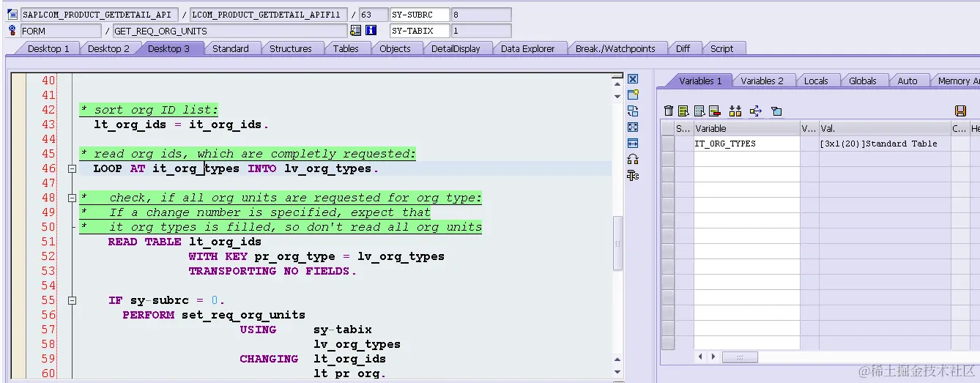Click the trash icon in the Variables toolbar
This screenshot has height=383, width=980.
point(669,111)
